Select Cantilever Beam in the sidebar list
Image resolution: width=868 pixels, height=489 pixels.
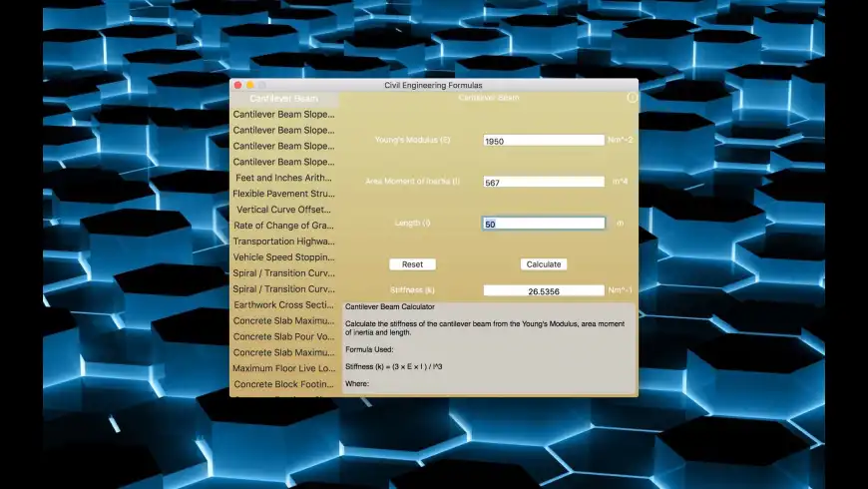(x=284, y=98)
